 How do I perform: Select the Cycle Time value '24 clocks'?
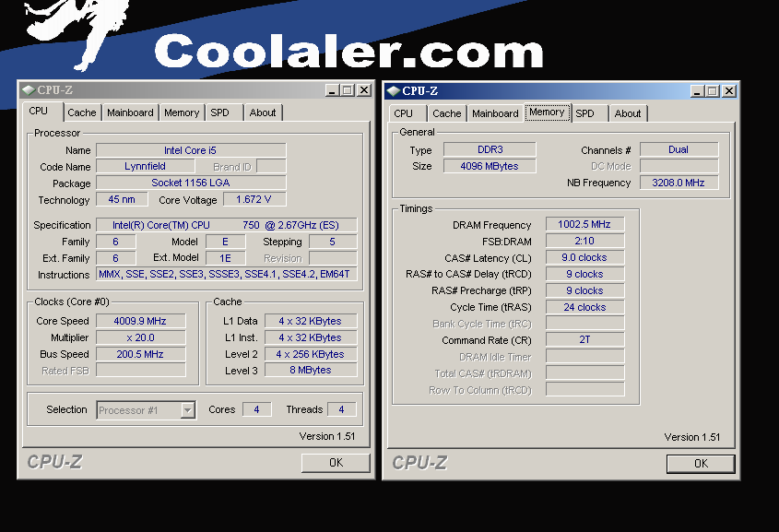[585, 307]
